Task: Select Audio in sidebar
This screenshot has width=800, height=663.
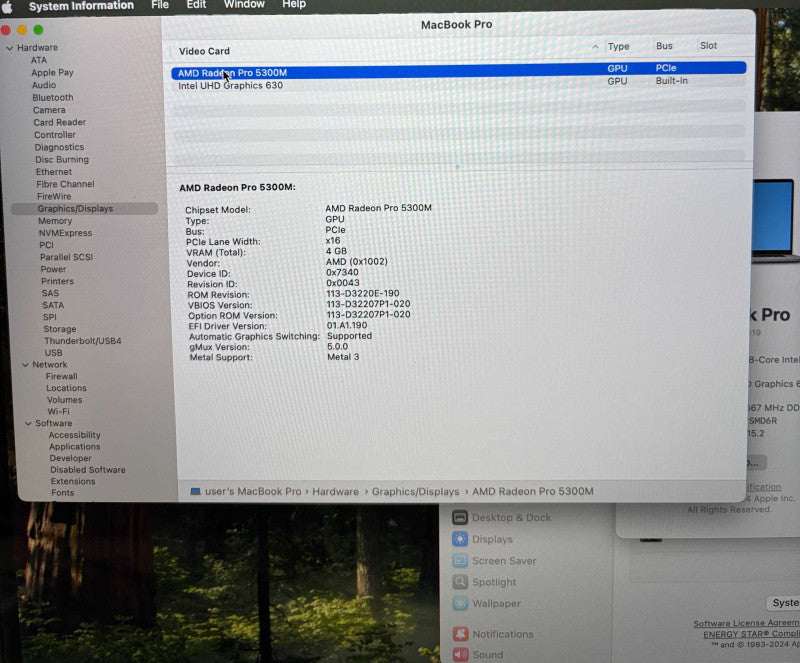Action: [44, 85]
